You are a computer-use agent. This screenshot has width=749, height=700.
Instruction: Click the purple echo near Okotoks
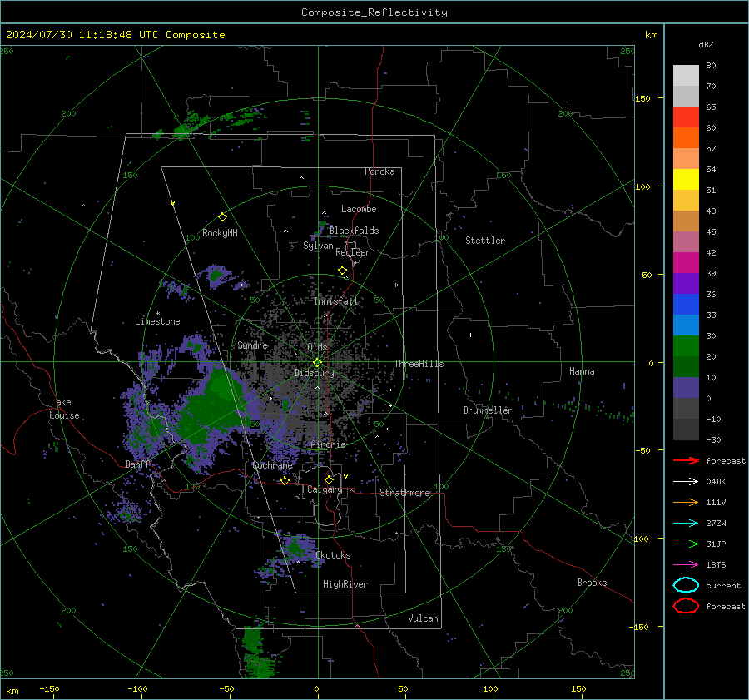(299, 547)
